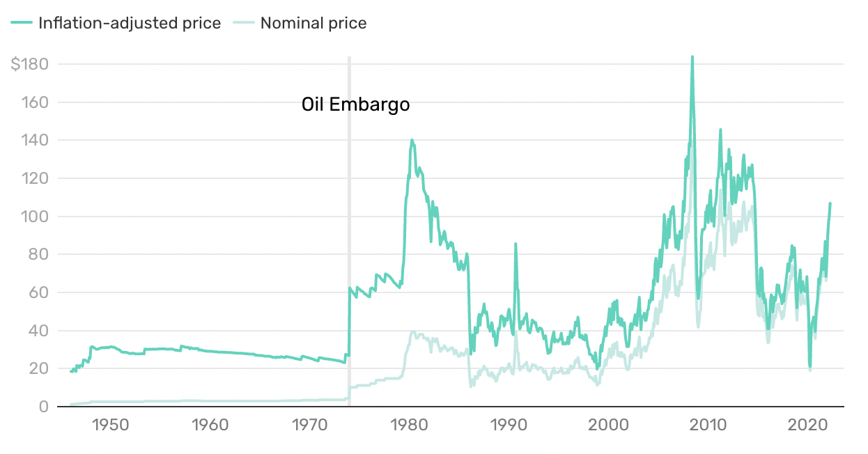868x454 pixels.
Task: Click the 1970 x-axis label
Action: pos(309,424)
